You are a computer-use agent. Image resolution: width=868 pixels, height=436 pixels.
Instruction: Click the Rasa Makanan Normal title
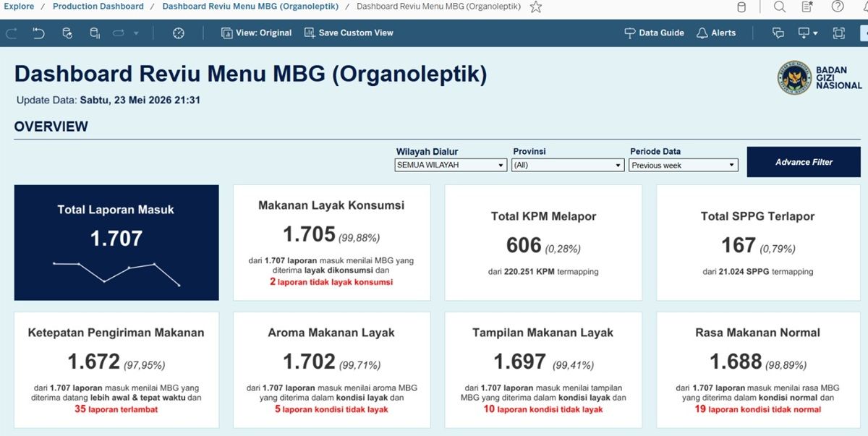pos(757,333)
